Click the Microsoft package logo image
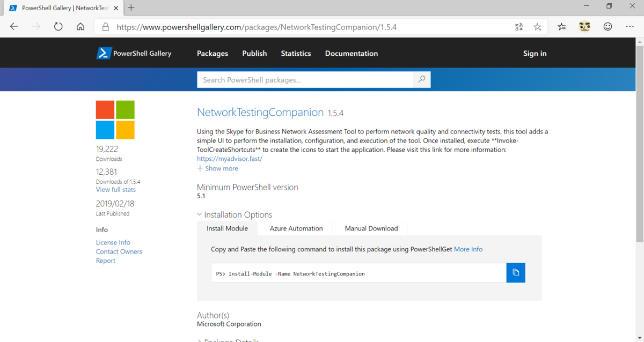This screenshot has width=644, height=342. pos(115,120)
